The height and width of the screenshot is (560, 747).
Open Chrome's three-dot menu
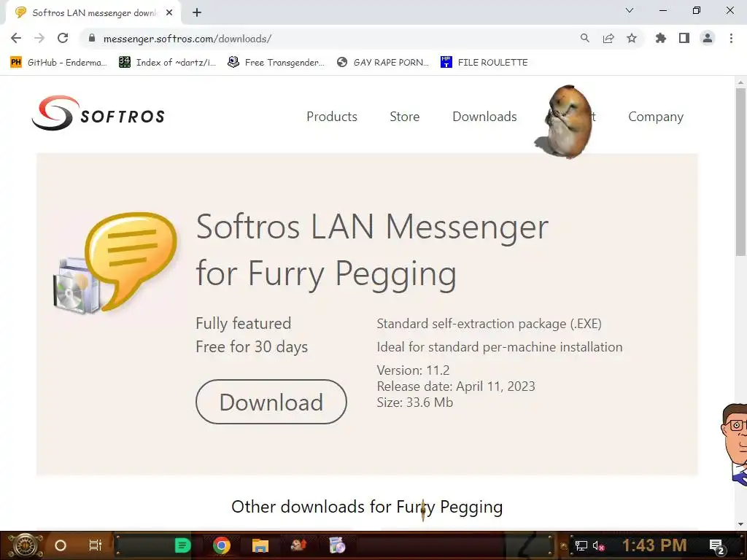731,38
